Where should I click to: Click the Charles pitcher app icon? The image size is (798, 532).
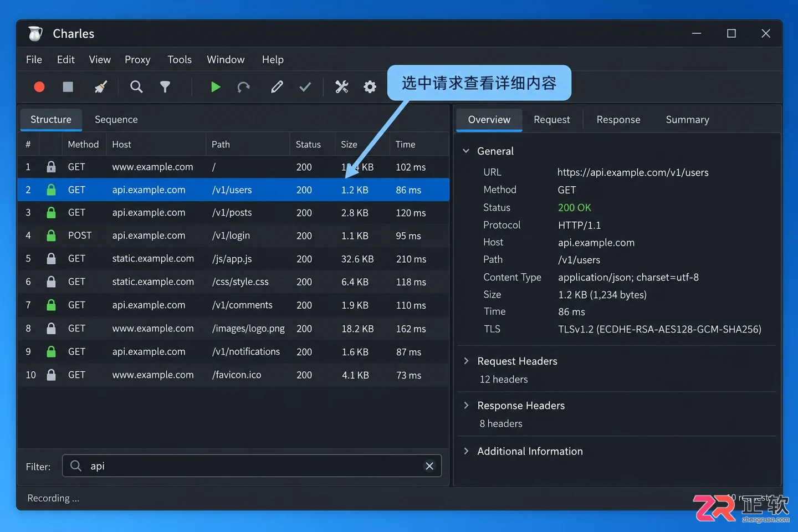(x=35, y=34)
